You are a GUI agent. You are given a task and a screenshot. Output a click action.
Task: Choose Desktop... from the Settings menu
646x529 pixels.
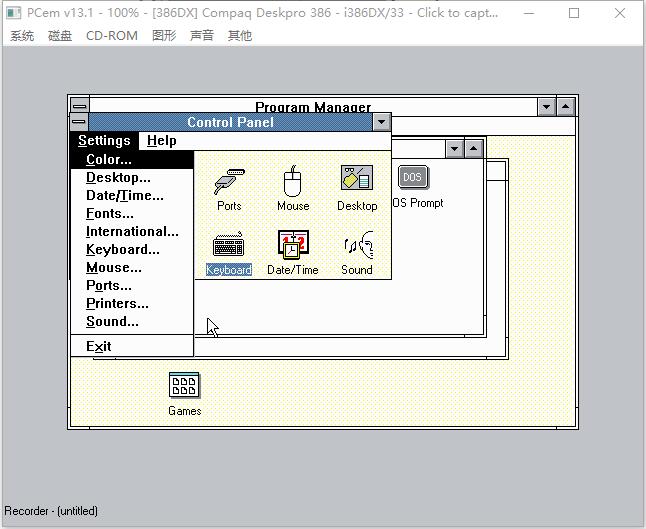(x=132, y=178)
